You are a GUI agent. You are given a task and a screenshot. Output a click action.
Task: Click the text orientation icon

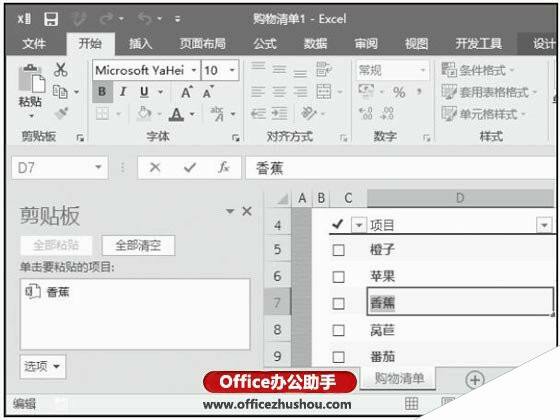pos(309,114)
